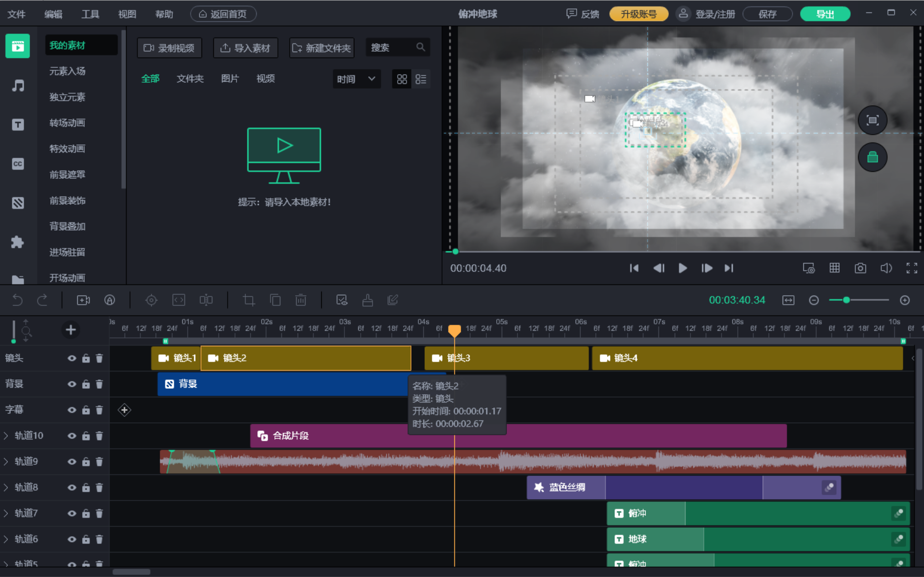Viewport: 924px width, 577px height.
Task: Expand the 轨道6 track
Action: click(x=6, y=539)
